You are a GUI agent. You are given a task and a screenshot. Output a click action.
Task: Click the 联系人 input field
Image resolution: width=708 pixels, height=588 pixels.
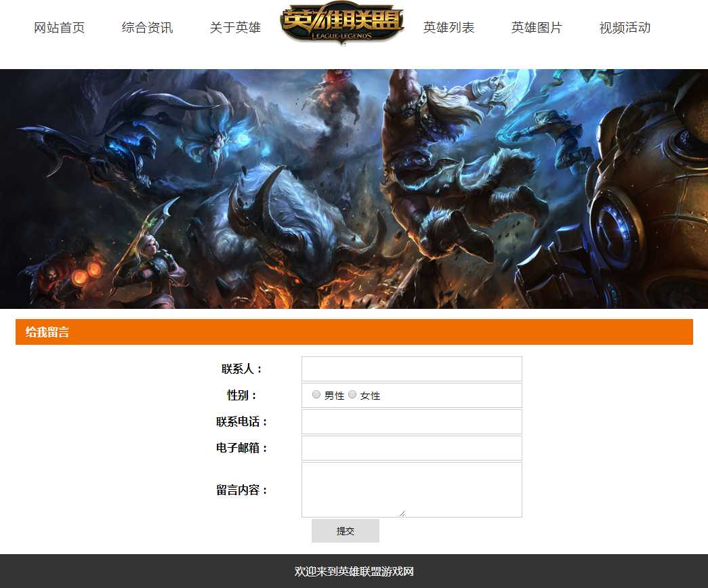(412, 369)
